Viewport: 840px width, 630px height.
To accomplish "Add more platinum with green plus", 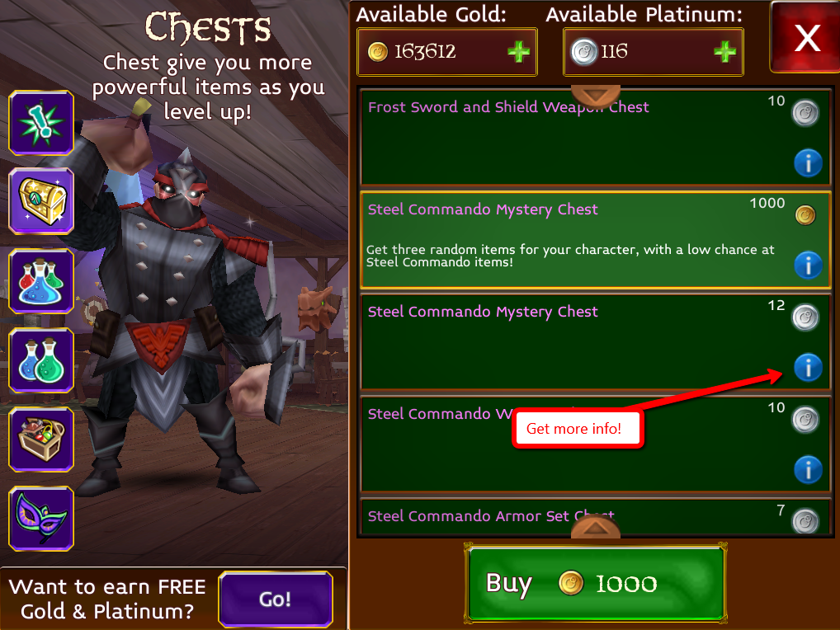I will point(724,52).
